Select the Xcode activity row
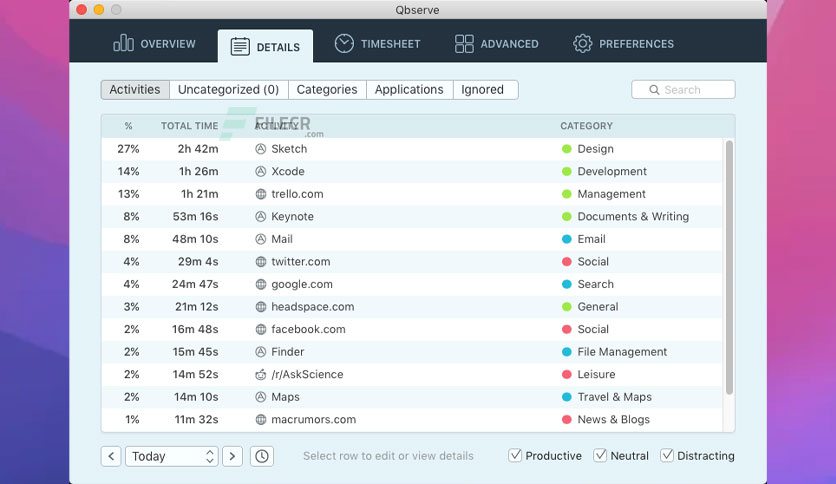This screenshot has height=484, width=836. click(412, 171)
